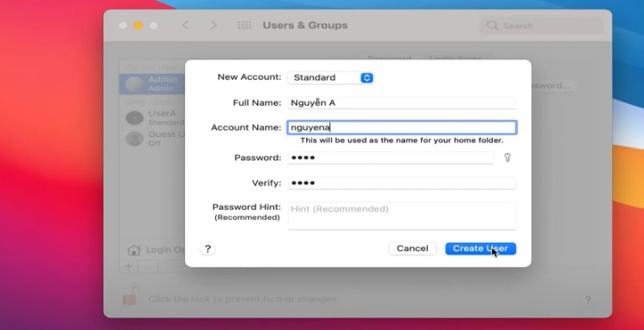Click the plus button to add a user

[129, 266]
